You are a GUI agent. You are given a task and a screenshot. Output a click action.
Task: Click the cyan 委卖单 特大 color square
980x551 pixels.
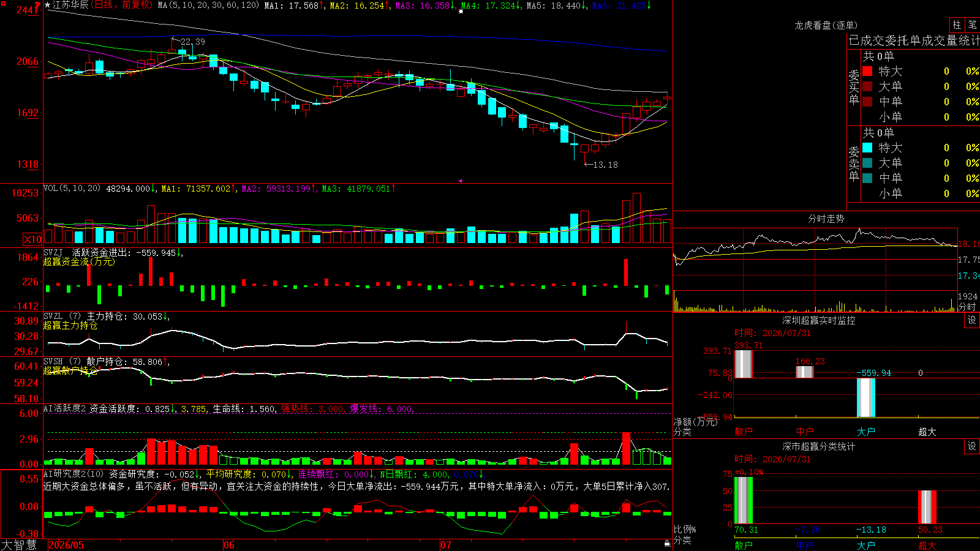[x=867, y=148]
